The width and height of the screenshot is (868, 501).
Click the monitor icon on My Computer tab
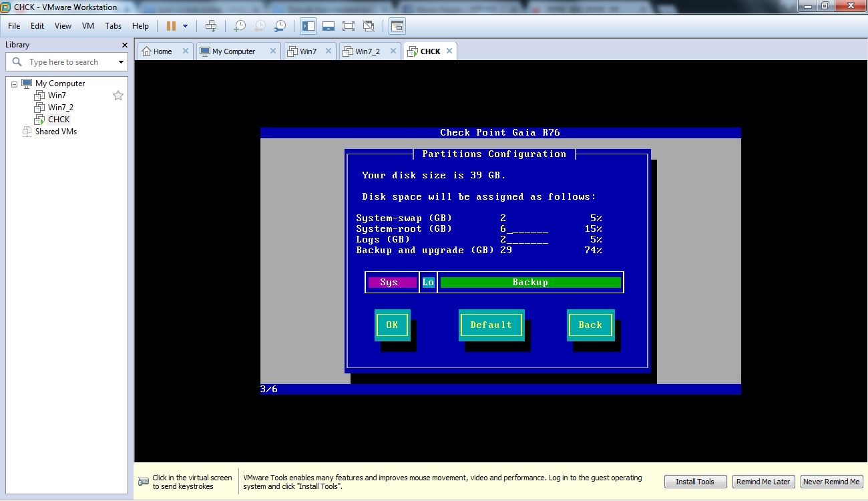205,51
